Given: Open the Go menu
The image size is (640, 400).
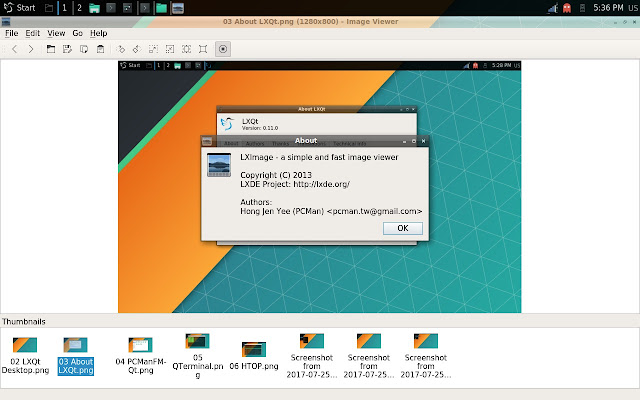Looking at the screenshot, I should click(78, 33).
